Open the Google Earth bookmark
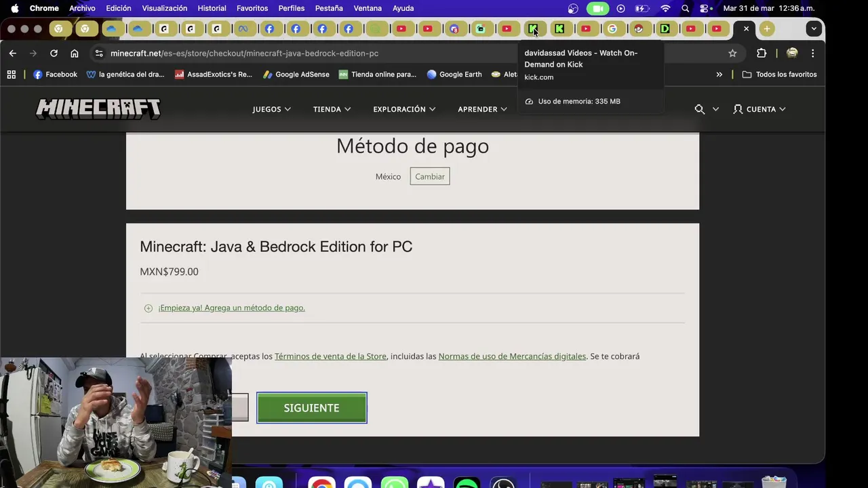 click(454, 75)
